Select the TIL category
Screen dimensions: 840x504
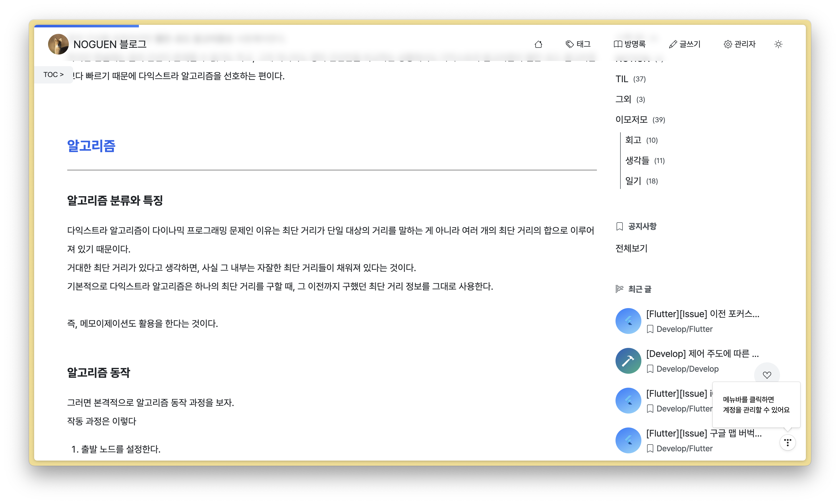[622, 79]
